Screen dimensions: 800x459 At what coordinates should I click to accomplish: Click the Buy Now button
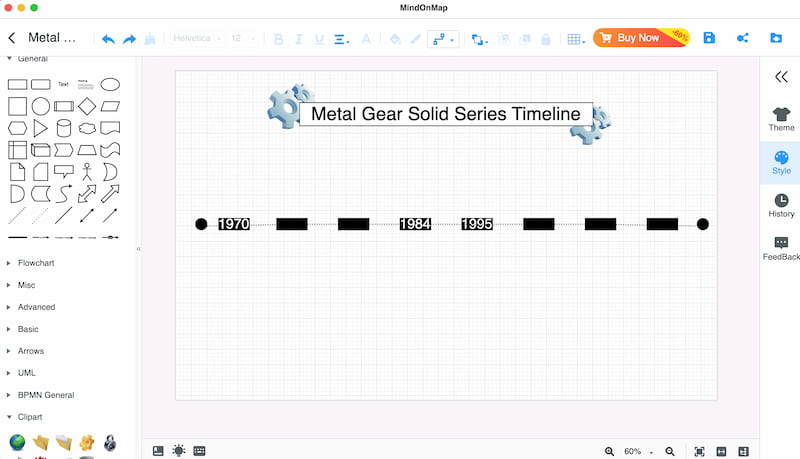coord(641,37)
